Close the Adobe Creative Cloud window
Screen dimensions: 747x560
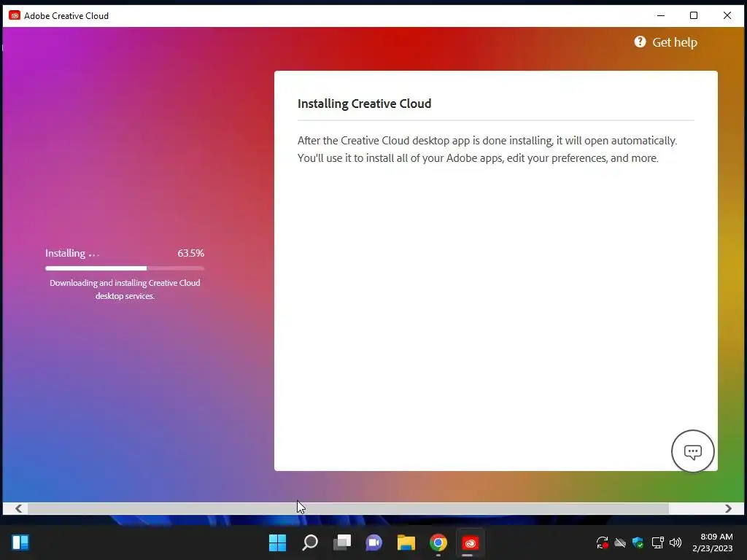727,16
